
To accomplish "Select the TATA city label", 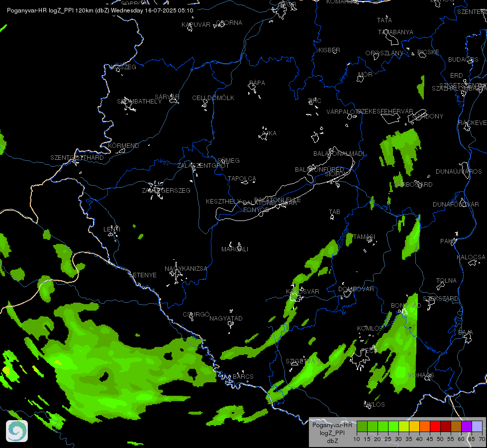I will [384, 20].
